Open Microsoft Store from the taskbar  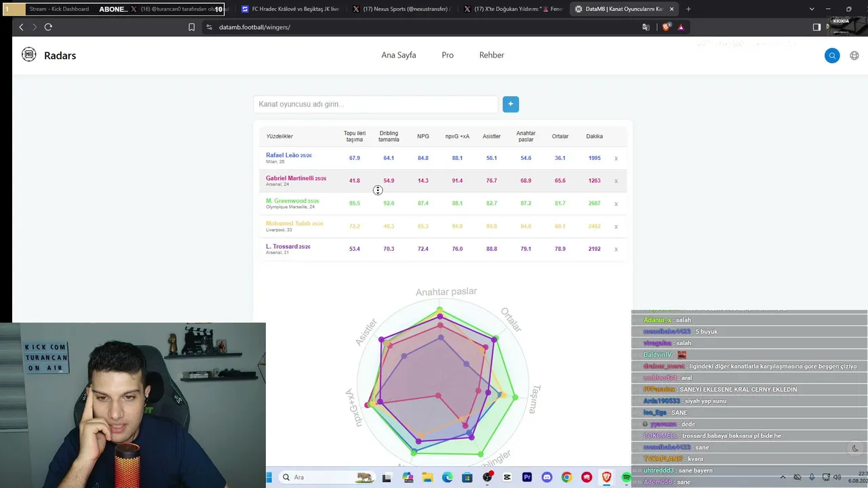coord(467,477)
